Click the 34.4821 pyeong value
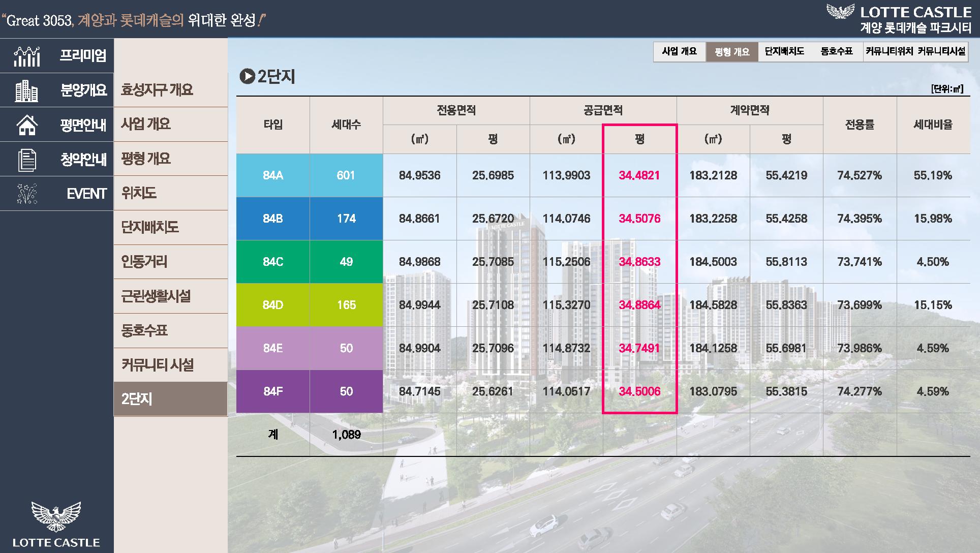 (x=639, y=175)
